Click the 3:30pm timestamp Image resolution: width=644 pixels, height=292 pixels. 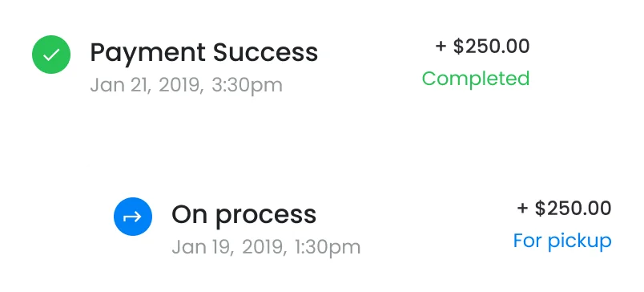248,86
